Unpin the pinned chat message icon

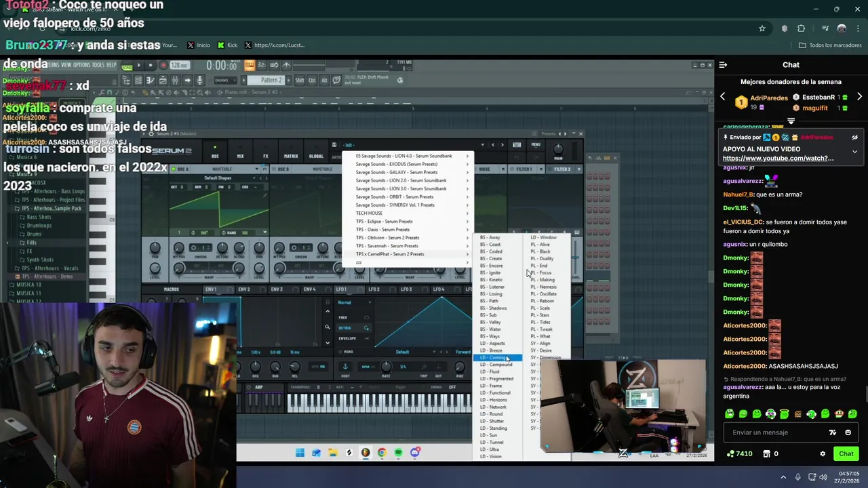point(854,137)
